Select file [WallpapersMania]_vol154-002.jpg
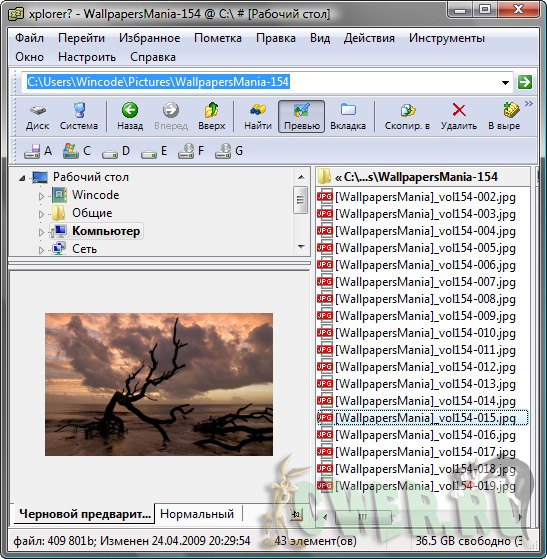547x559 pixels. coord(425,197)
